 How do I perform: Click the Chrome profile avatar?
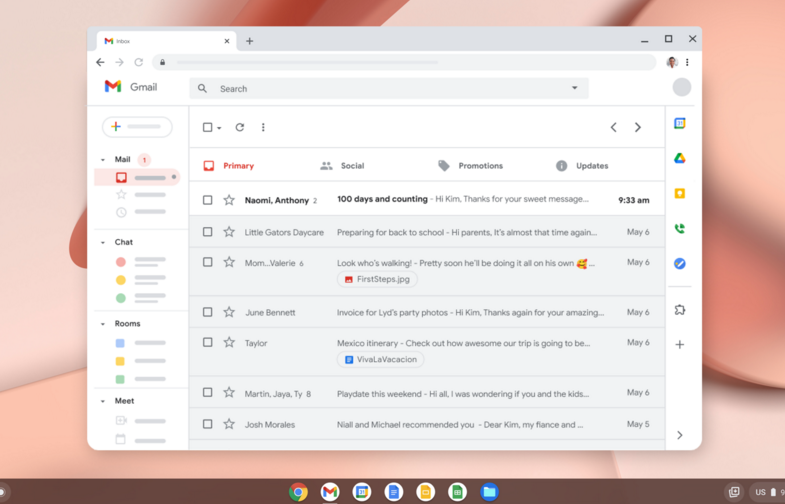pos(672,62)
